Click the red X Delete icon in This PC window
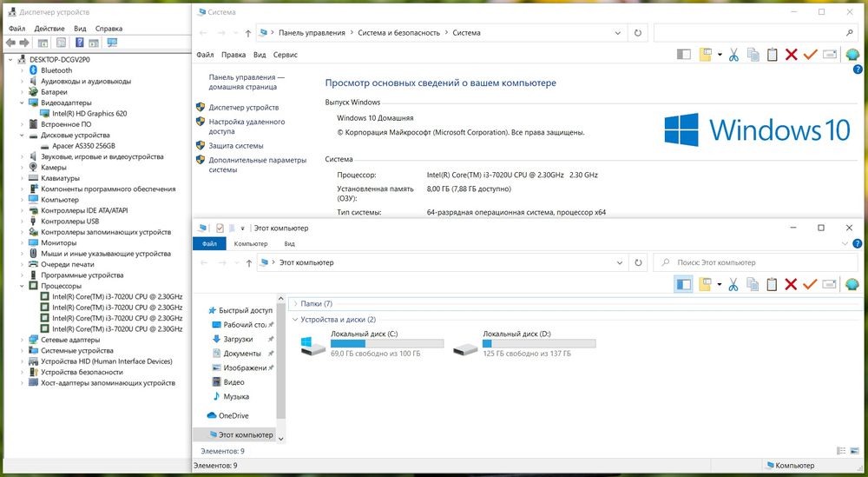This screenshot has height=477, width=868. click(x=791, y=285)
